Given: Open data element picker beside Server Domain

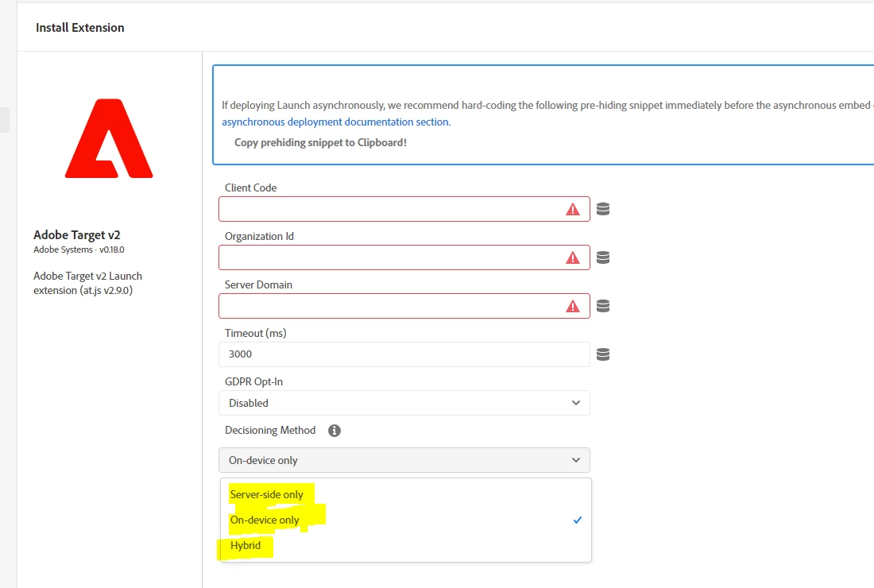Looking at the screenshot, I should click(x=602, y=306).
